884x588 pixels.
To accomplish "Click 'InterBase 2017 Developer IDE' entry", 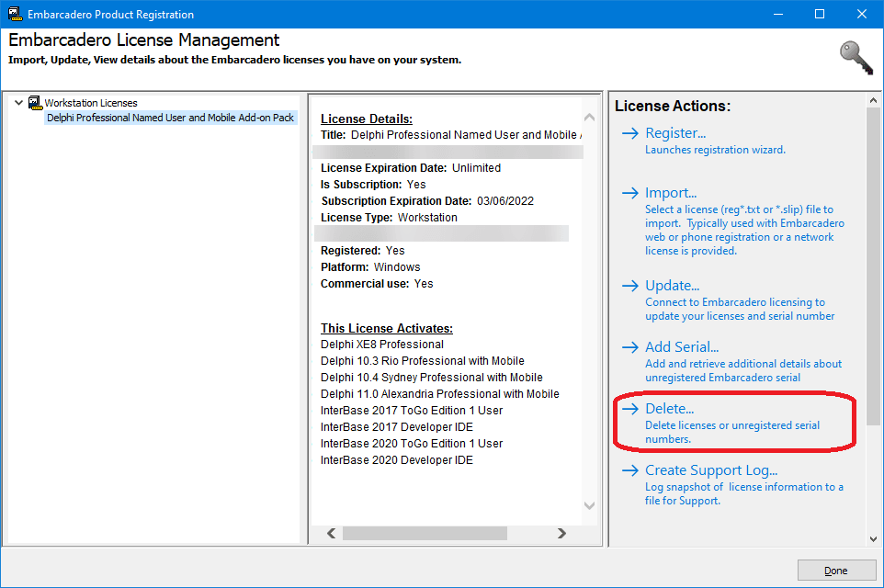I will tap(397, 427).
